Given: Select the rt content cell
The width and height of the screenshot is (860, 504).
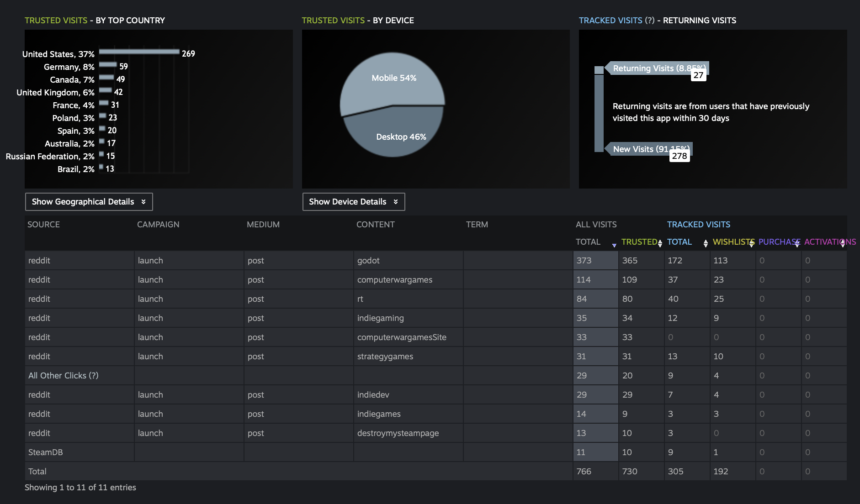Looking at the screenshot, I should pyautogui.click(x=409, y=299).
